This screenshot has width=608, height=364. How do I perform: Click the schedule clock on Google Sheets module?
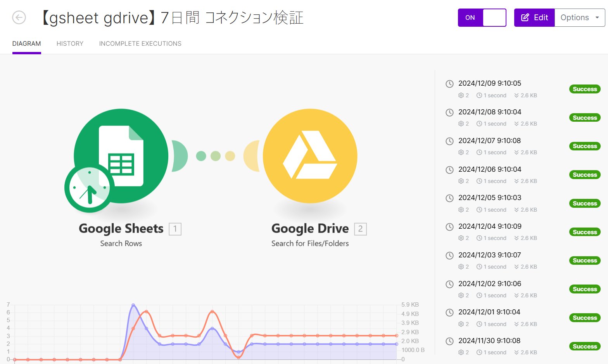[x=90, y=188]
